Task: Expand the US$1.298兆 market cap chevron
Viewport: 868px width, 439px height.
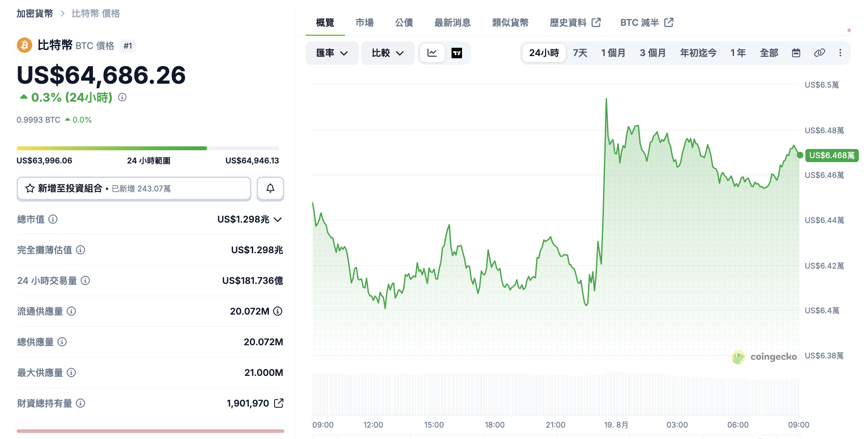Action: [278, 219]
